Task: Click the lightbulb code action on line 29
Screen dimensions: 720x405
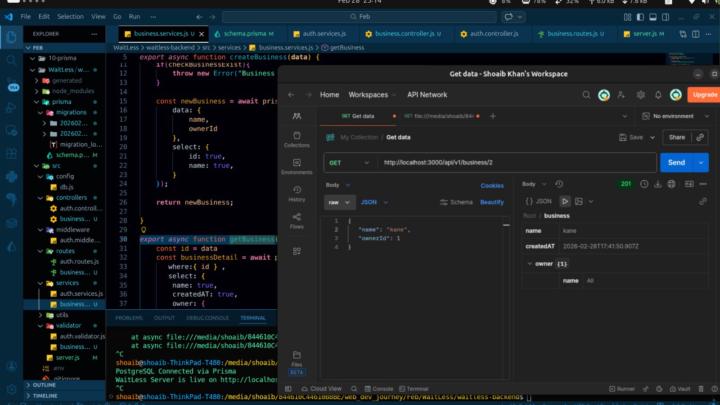Action: click(143, 230)
